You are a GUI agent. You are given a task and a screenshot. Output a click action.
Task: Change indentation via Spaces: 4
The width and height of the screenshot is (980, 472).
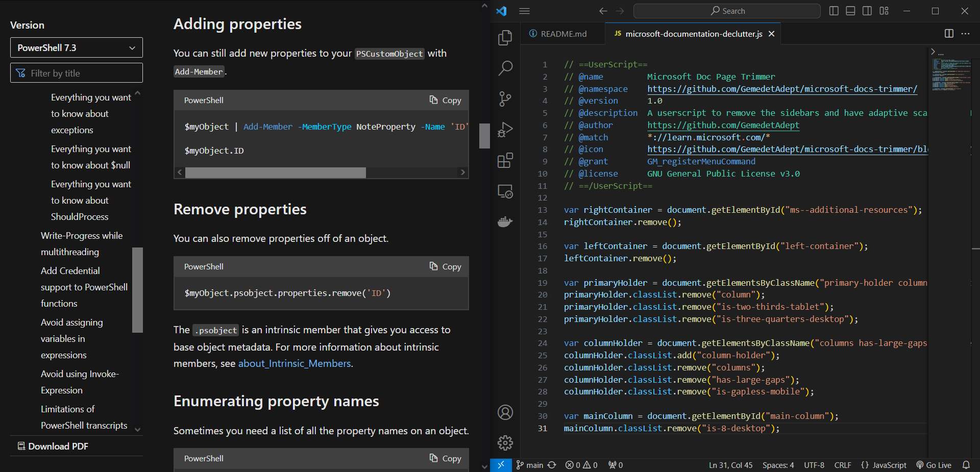coord(778,465)
